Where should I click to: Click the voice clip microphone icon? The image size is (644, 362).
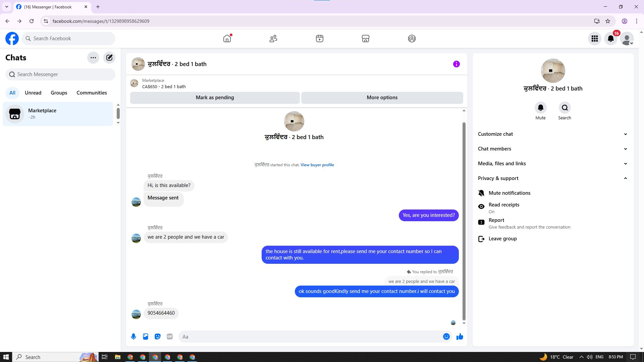133,337
